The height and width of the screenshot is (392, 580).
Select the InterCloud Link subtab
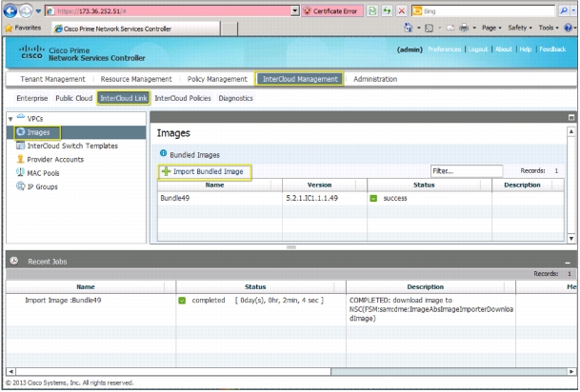124,98
